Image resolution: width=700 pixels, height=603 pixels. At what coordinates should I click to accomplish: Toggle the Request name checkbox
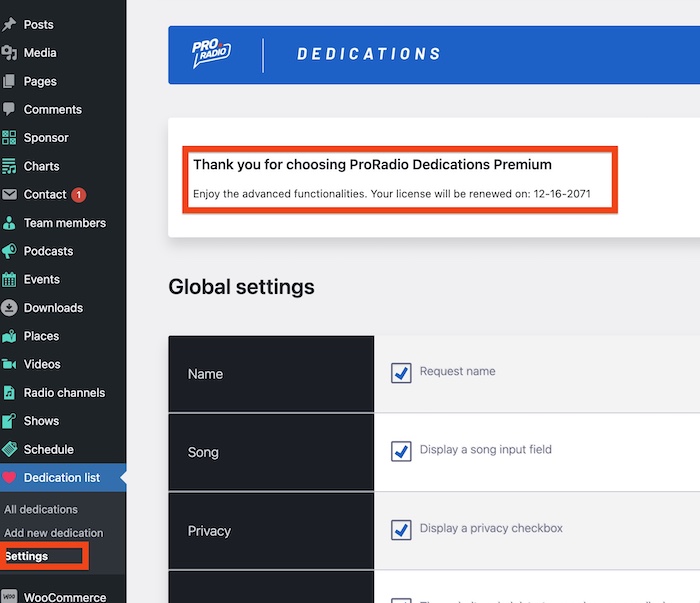(401, 373)
